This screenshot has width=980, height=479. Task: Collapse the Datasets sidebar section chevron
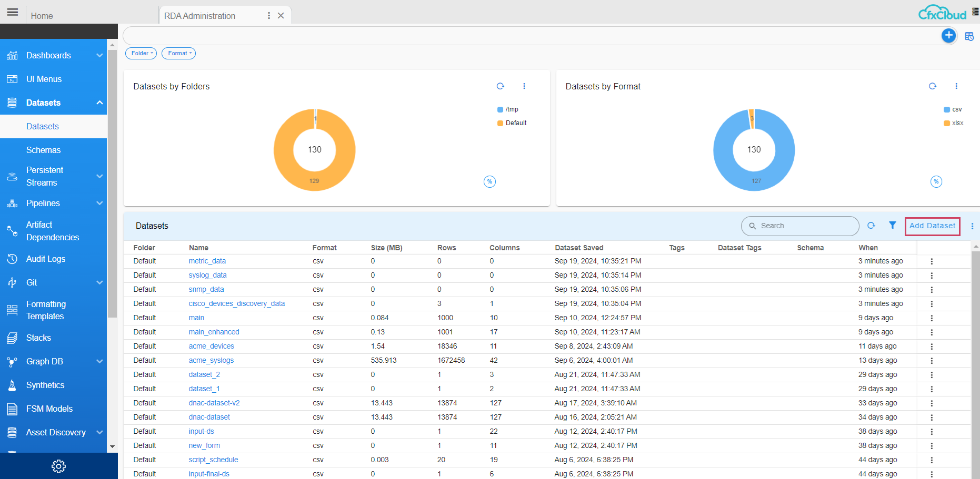(x=99, y=103)
